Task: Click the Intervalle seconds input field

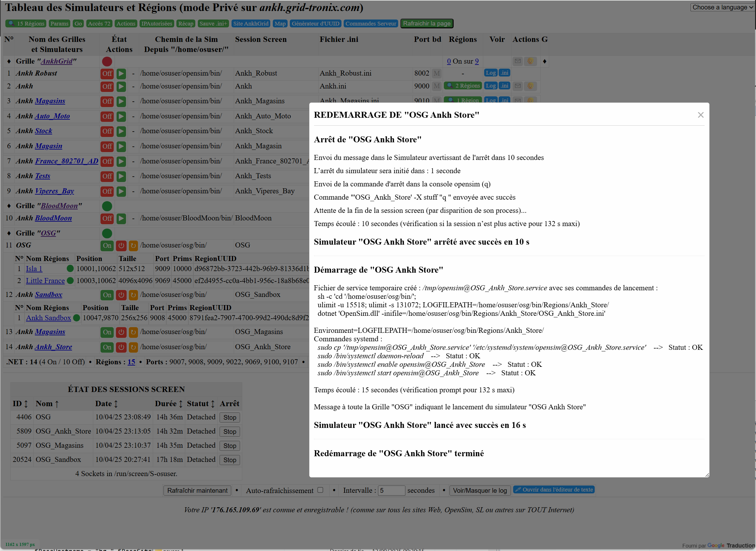Action: point(391,491)
